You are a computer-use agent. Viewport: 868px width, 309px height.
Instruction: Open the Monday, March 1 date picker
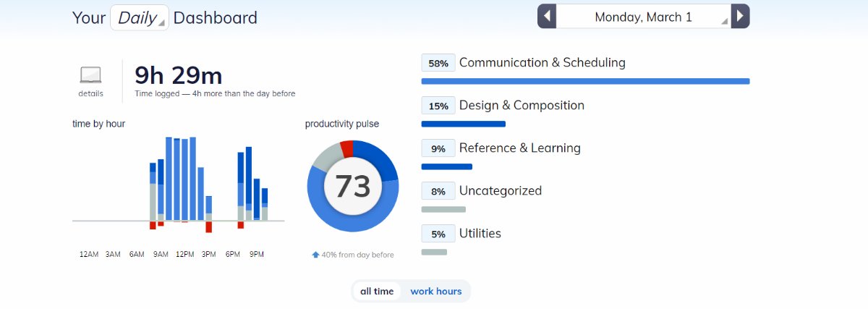point(643,17)
